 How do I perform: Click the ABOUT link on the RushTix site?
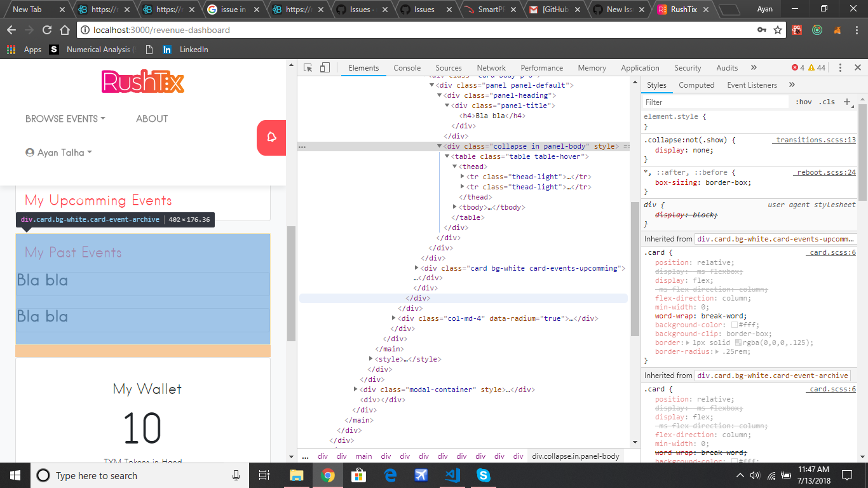click(x=151, y=119)
